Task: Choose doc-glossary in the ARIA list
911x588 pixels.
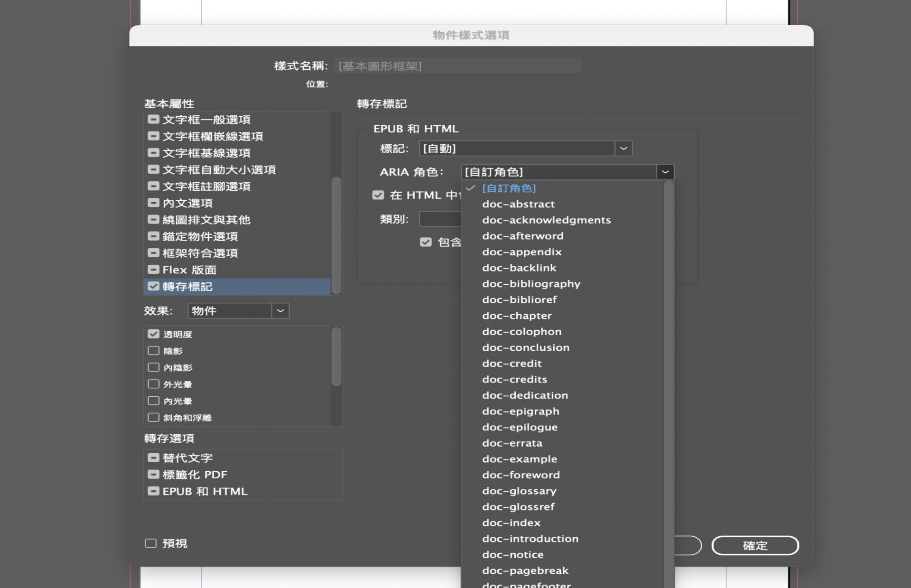Action: tap(519, 491)
